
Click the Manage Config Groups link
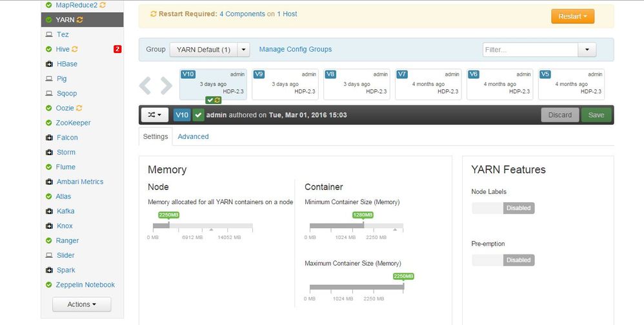click(296, 49)
